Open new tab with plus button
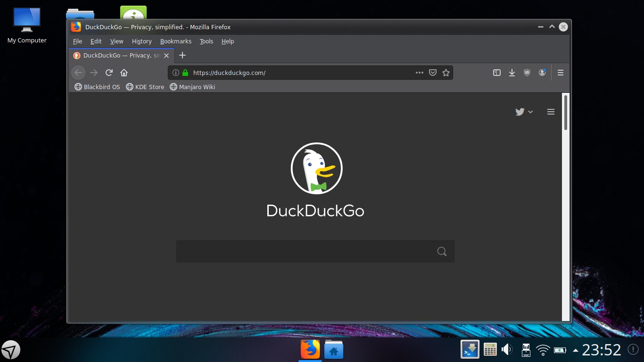Image resolution: width=644 pixels, height=362 pixels. pos(182,55)
